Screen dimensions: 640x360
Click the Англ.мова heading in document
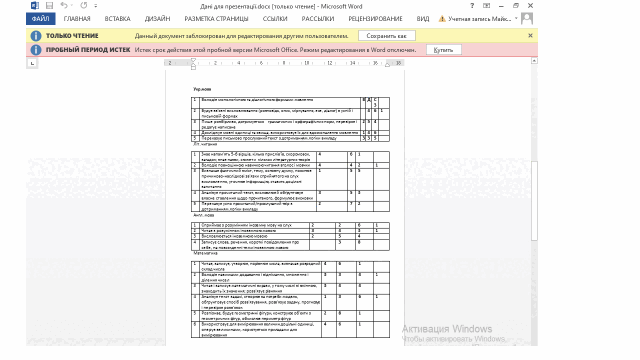(204, 215)
